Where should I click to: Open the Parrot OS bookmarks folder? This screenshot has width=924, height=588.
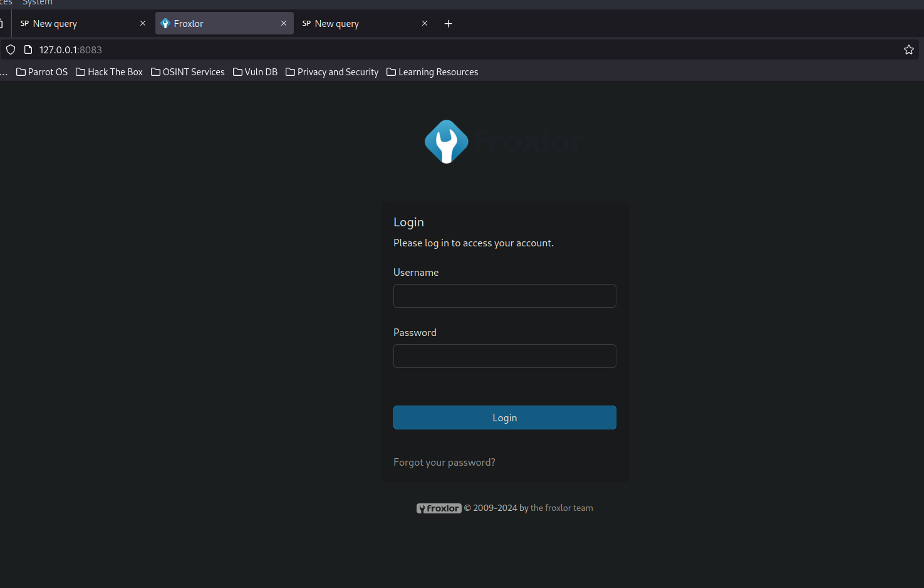coord(42,72)
